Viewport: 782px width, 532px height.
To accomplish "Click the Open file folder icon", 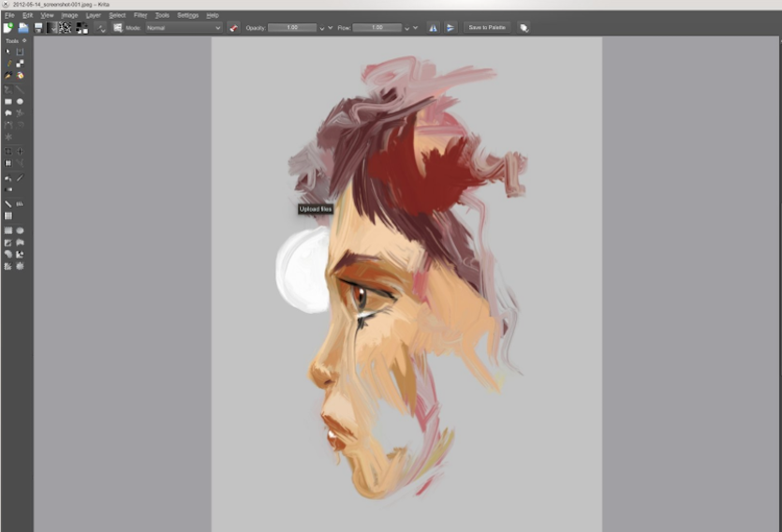I will click(23, 28).
